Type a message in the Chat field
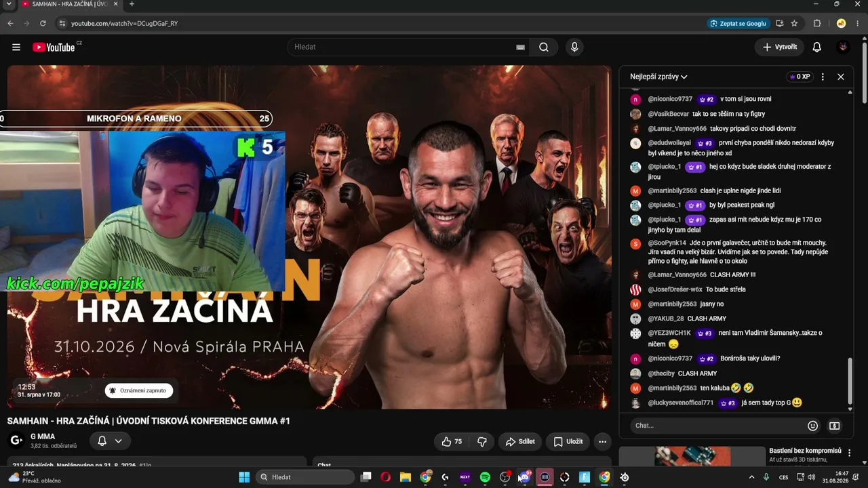868x488 pixels. [716, 426]
